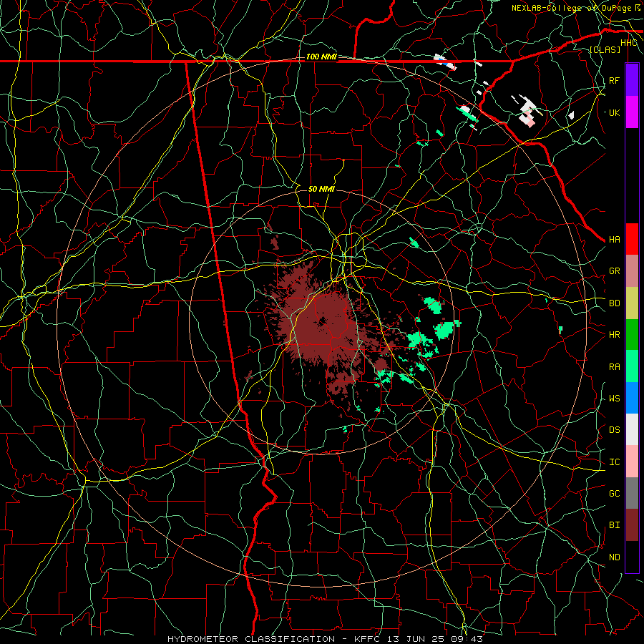644x644 pixels.
Task: Click the 'IC' legend label
Action: click(614, 462)
